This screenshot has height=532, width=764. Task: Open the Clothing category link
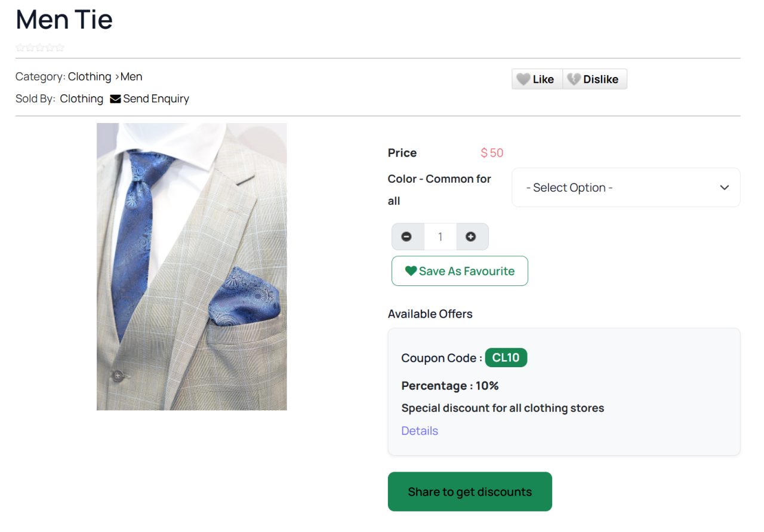(90, 77)
